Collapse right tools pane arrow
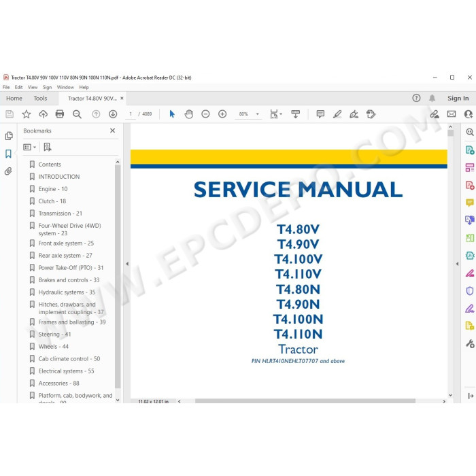 (x=457, y=264)
